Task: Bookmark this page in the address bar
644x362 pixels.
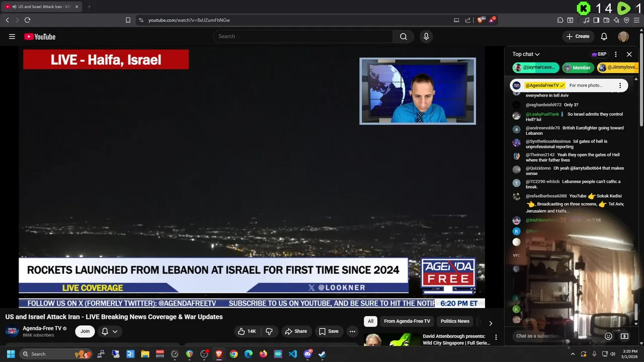Action: pos(128,20)
